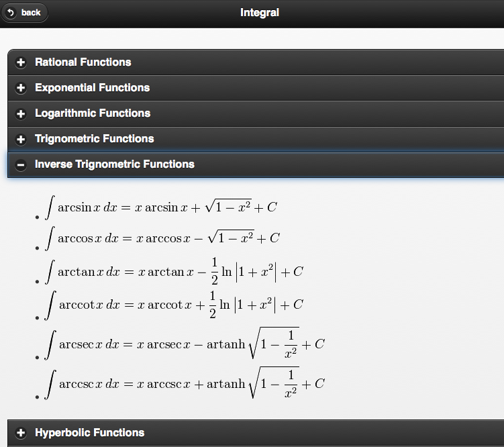Click the plus icon beside Hyperbolic Functions
Image resolution: width=504 pixels, height=447 pixels.
pyautogui.click(x=21, y=433)
